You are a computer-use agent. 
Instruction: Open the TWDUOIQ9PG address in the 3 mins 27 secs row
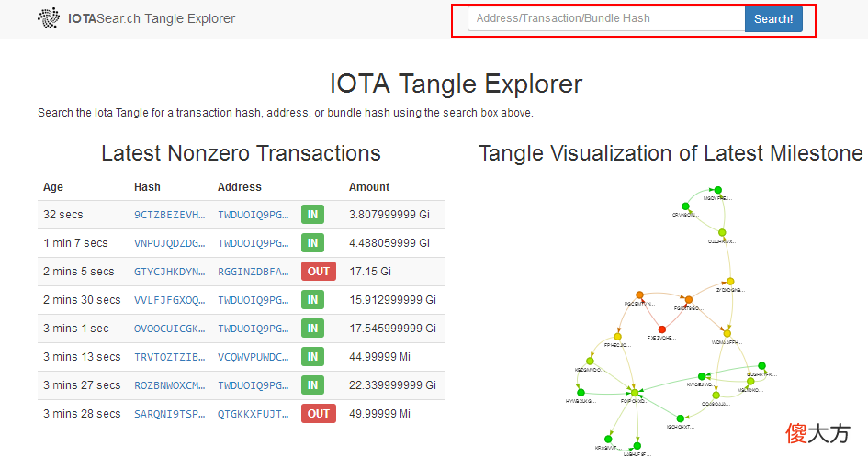(x=253, y=385)
